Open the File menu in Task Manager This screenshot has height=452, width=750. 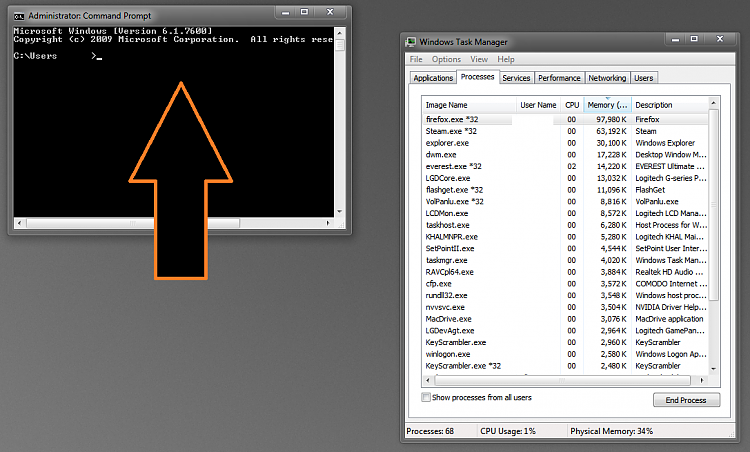coord(416,59)
